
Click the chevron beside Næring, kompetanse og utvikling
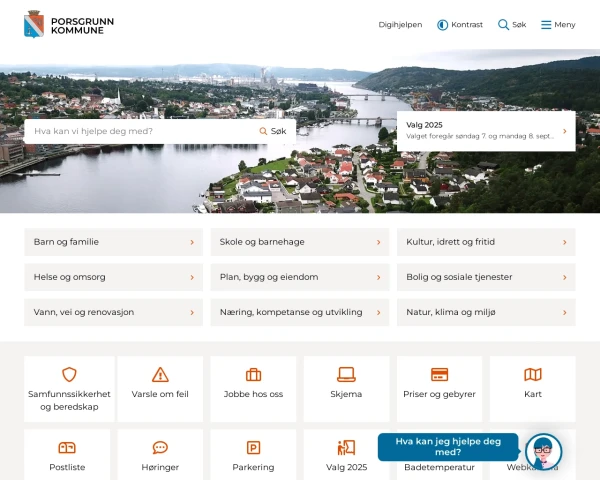(378, 313)
